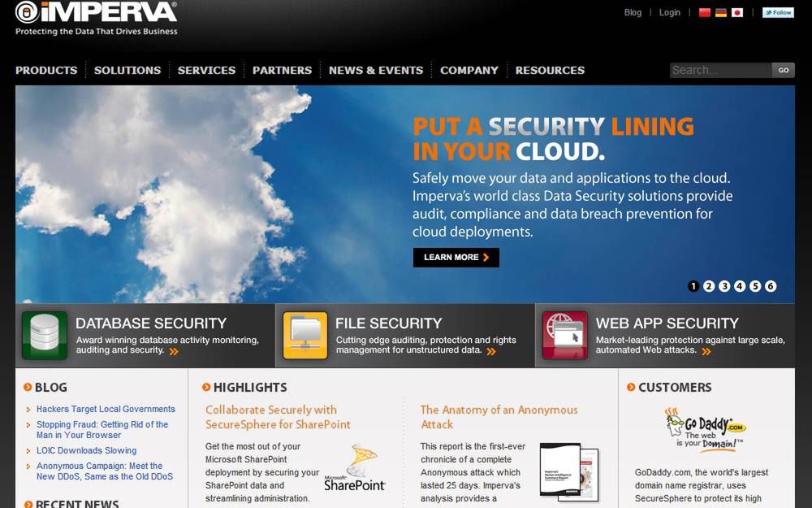Open the Resources menu

click(x=550, y=70)
